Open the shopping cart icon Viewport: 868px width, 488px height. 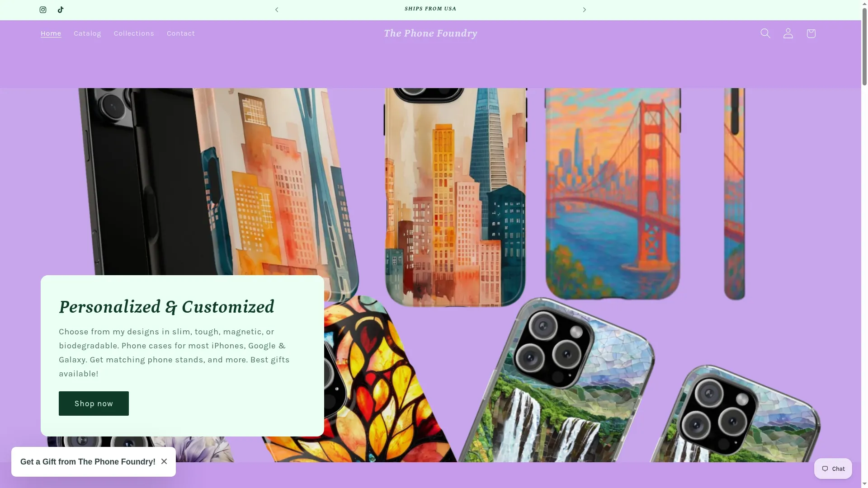811,33
